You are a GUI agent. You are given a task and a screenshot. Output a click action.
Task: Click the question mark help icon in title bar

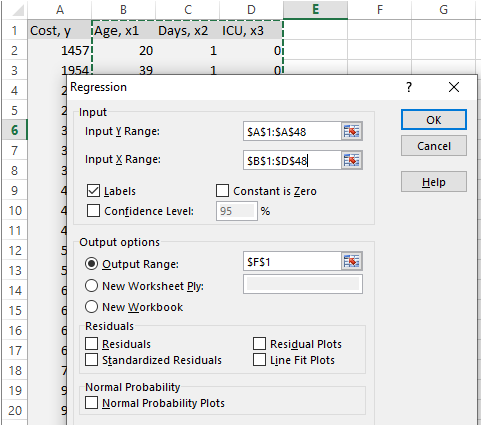click(x=409, y=87)
